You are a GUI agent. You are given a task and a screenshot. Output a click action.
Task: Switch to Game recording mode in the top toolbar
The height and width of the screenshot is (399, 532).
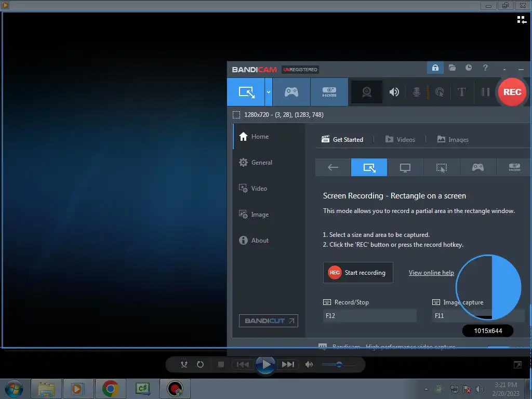(x=291, y=92)
